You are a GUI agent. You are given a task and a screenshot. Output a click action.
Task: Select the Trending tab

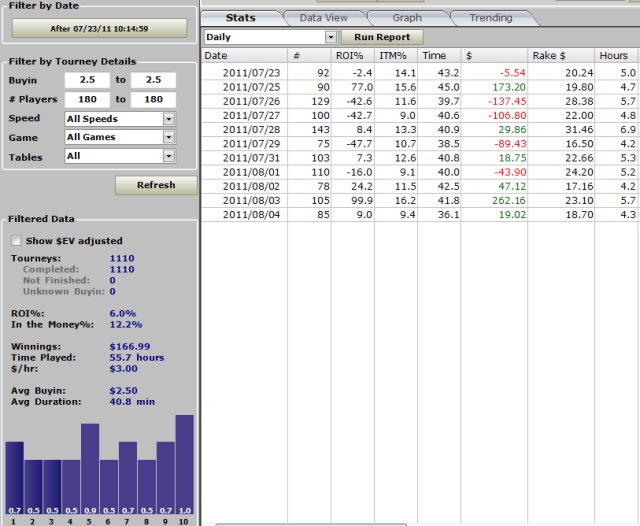click(491, 18)
